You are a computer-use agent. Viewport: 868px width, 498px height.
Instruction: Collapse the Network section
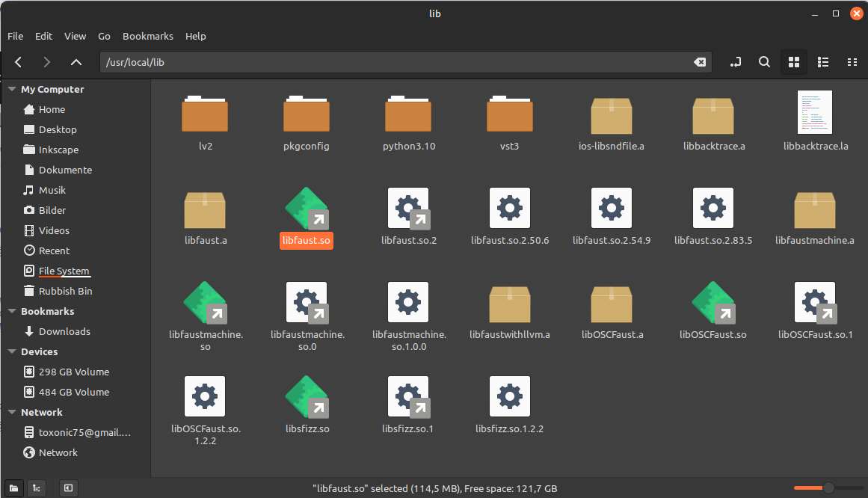(12, 412)
